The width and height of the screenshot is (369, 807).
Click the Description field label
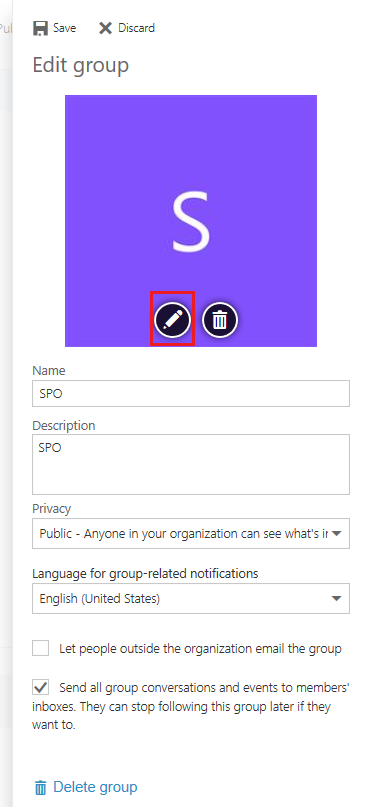click(64, 426)
